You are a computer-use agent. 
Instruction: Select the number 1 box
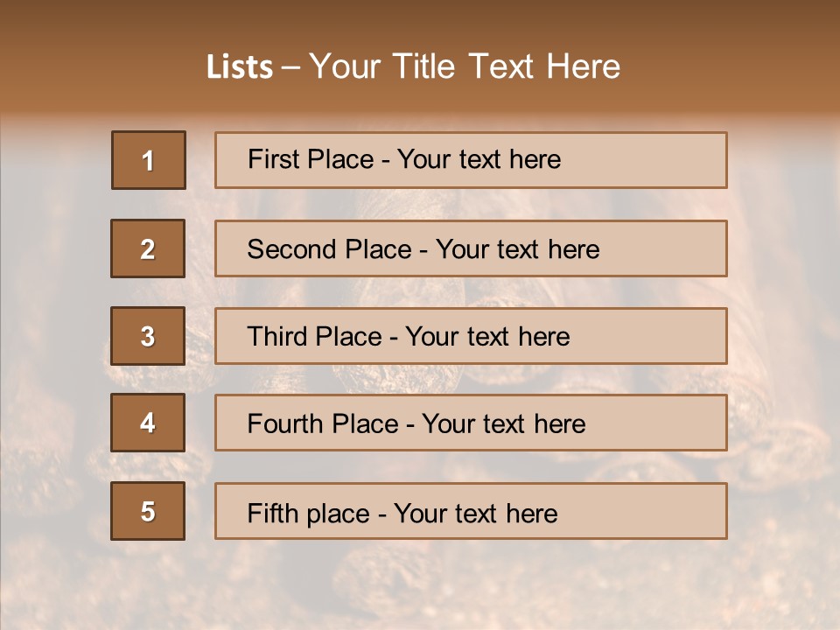pyautogui.click(x=149, y=160)
